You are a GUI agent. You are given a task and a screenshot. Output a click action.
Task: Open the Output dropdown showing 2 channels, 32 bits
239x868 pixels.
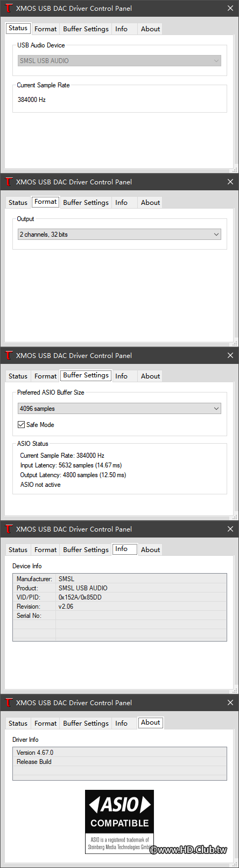point(120,235)
